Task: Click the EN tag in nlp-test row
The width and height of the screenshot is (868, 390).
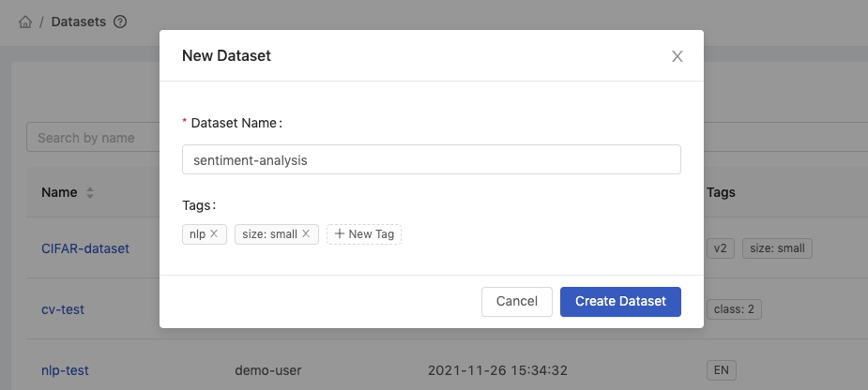Action: click(722, 370)
